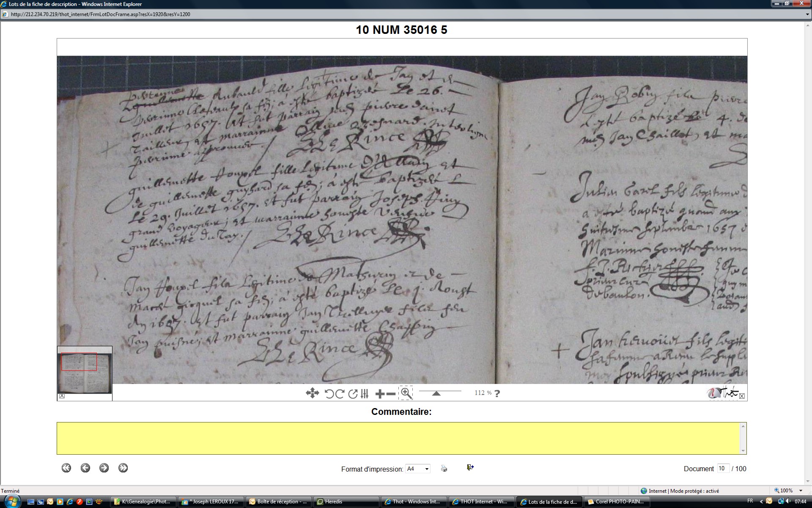Go to the next document
Screen dimensions: 812x508
pos(104,468)
